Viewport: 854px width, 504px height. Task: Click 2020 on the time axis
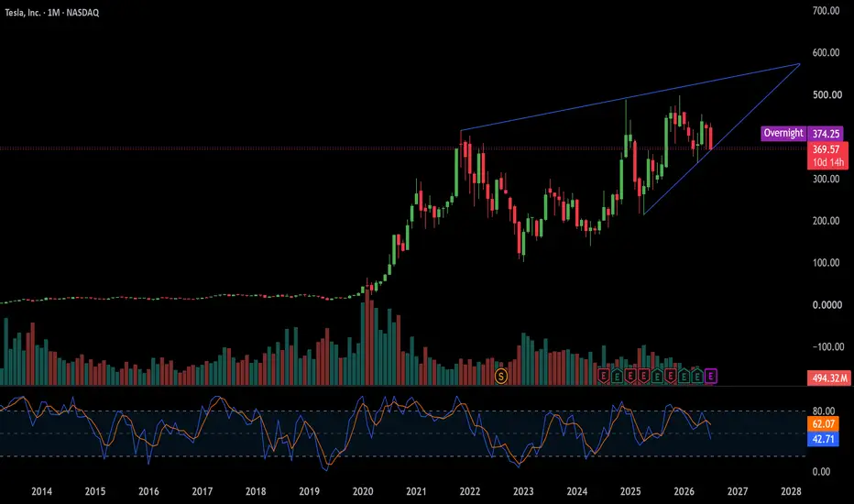(363, 491)
